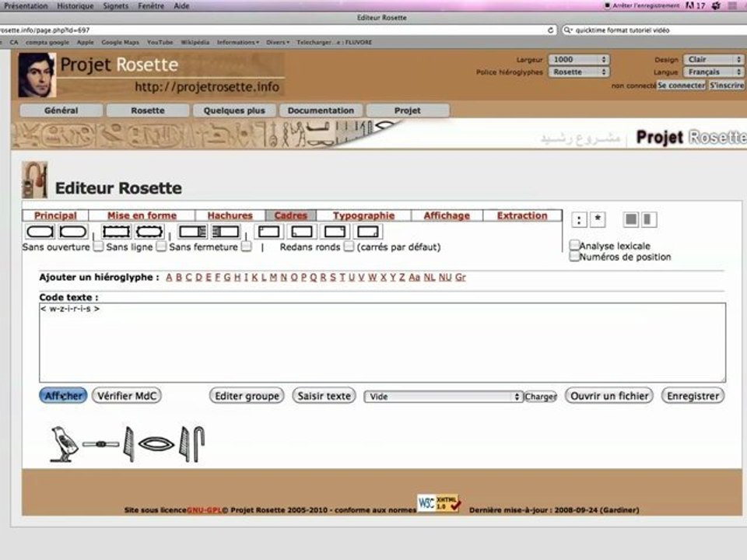Insert the second cartouche frame icon

73,232
